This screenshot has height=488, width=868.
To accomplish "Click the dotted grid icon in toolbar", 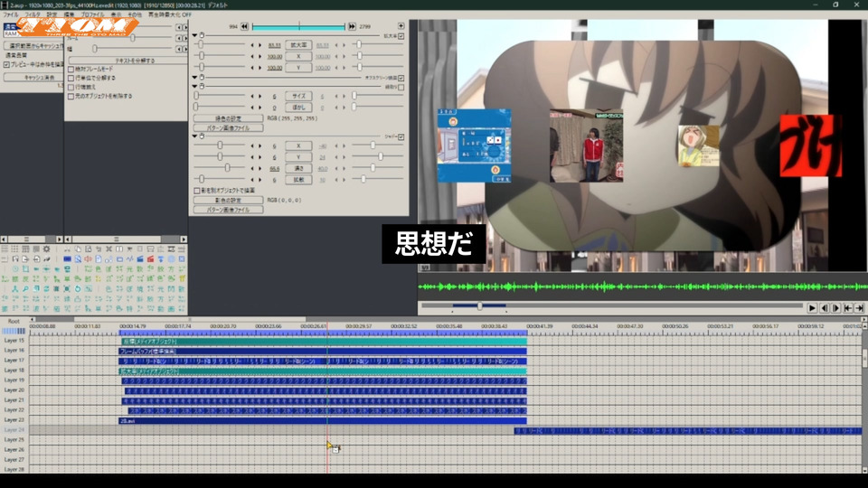I will (14, 249).
